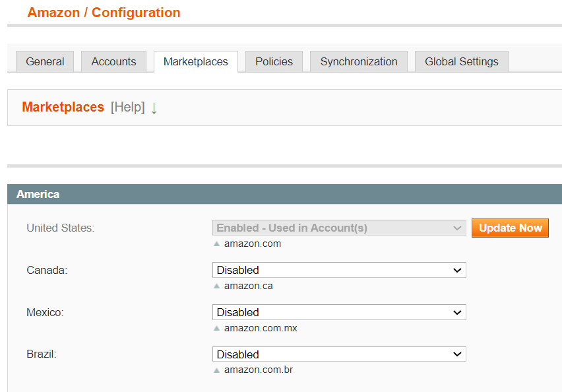Go to the Synchronization tab
Viewport: 562px width, 392px height.
coord(359,61)
